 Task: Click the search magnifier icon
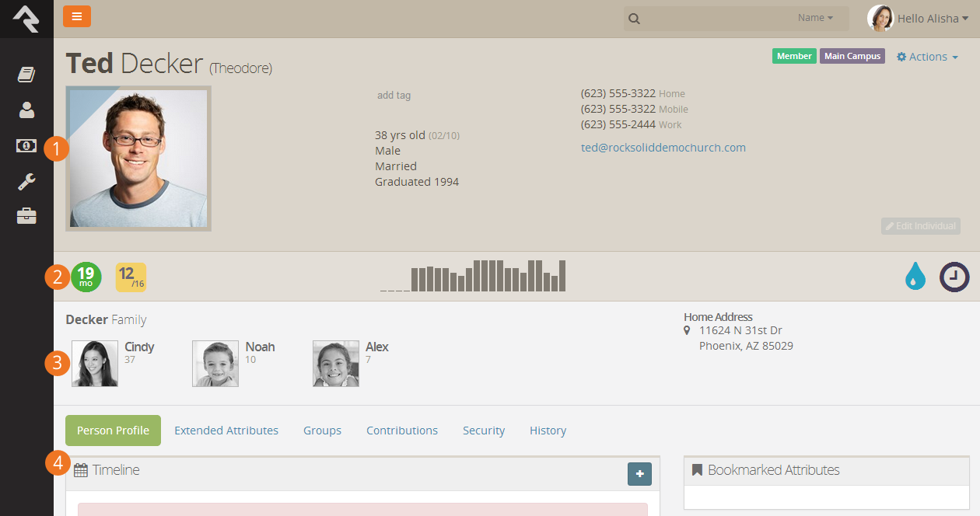[635, 19]
